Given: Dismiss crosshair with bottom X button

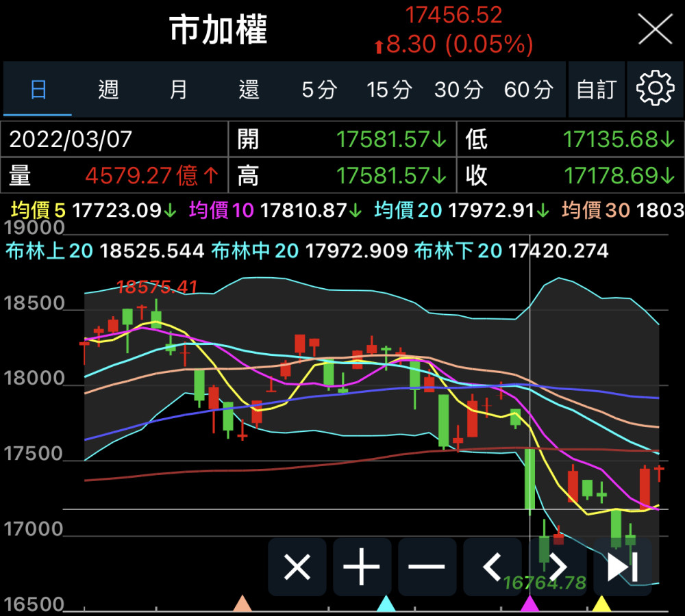Looking at the screenshot, I should point(297,567).
